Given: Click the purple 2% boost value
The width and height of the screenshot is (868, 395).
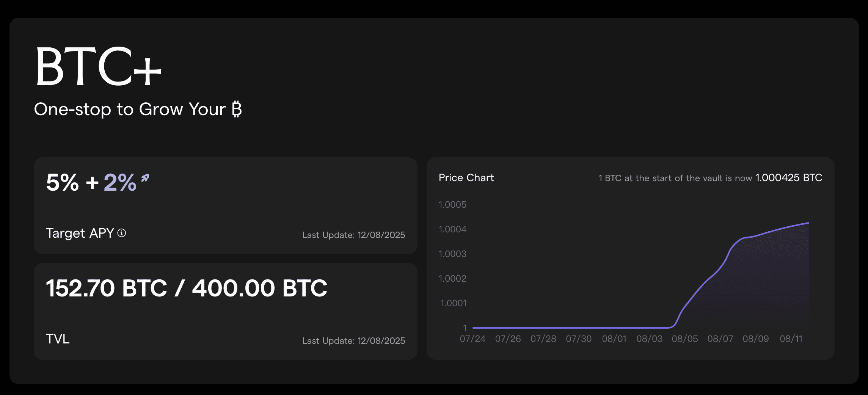Looking at the screenshot, I should coord(120,183).
